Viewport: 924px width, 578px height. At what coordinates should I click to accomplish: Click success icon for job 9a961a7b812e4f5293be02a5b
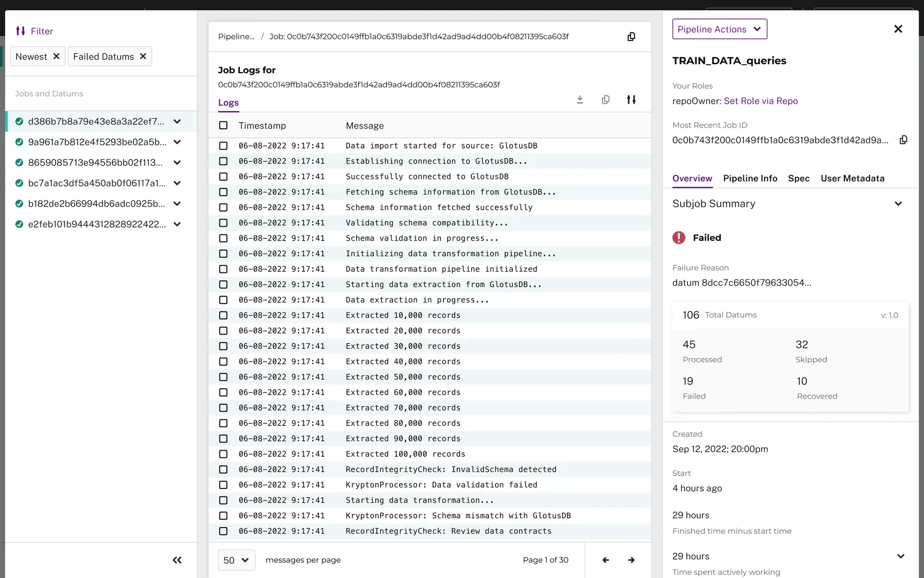[x=19, y=142]
